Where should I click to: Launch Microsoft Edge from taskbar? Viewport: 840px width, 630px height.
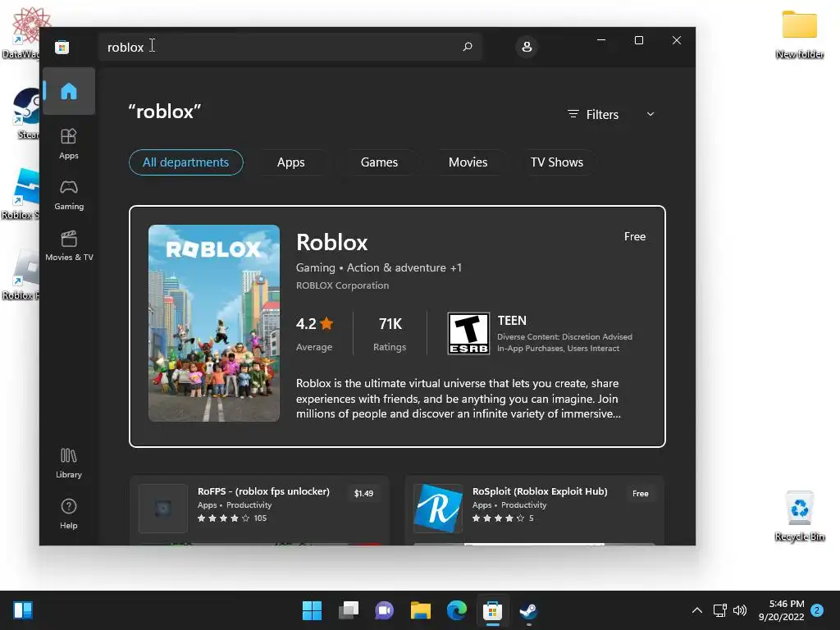tap(456, 610)
